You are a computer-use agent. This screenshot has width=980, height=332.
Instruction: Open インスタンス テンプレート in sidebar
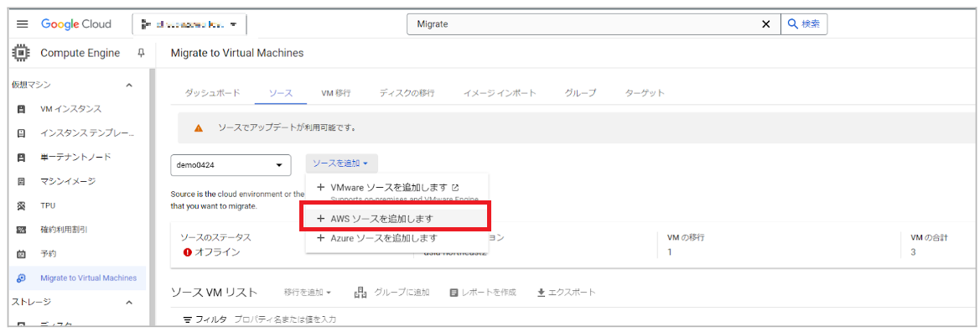(x=86, y=133)
